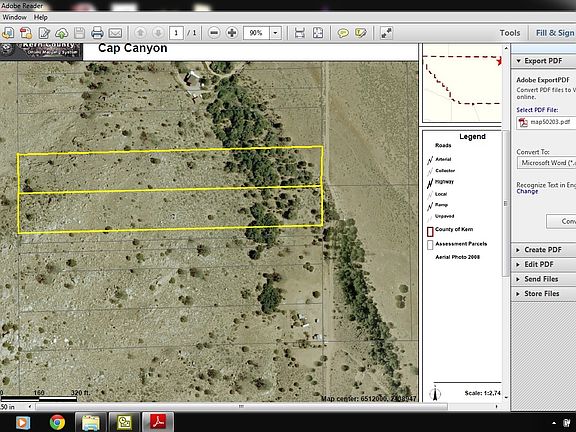Go to next page arrow
576x432 pixels.
pos(158,33)
